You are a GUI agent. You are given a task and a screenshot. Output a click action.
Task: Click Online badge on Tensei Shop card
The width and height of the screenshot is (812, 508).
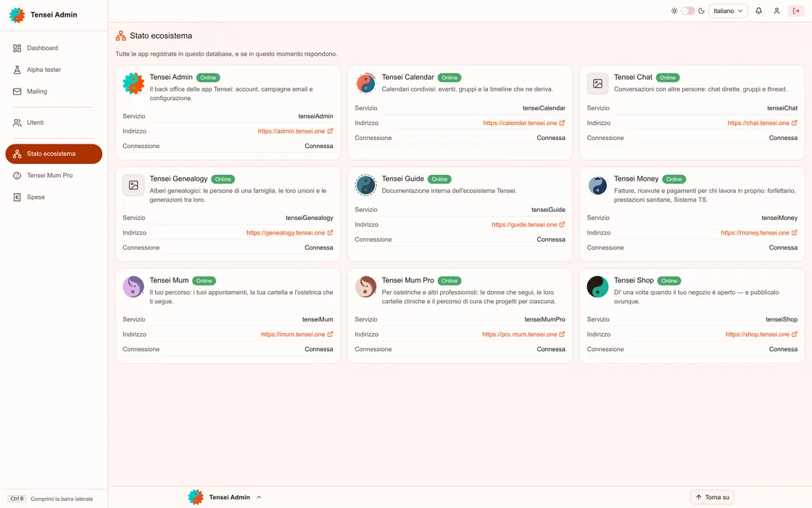669,281
